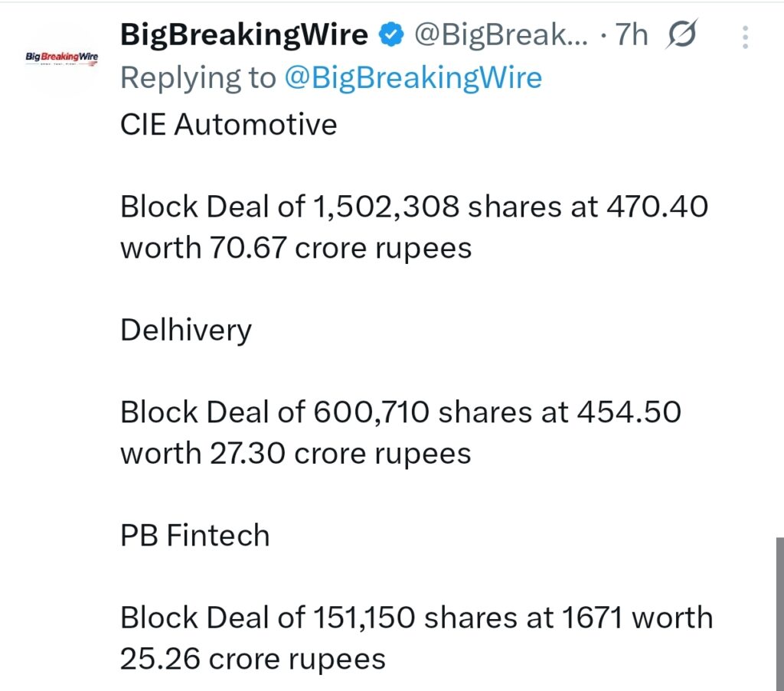The width and height of the screenshot is (784, 691).
Task: Click the PB Fintech text
Action: click(x=194, y=536)
